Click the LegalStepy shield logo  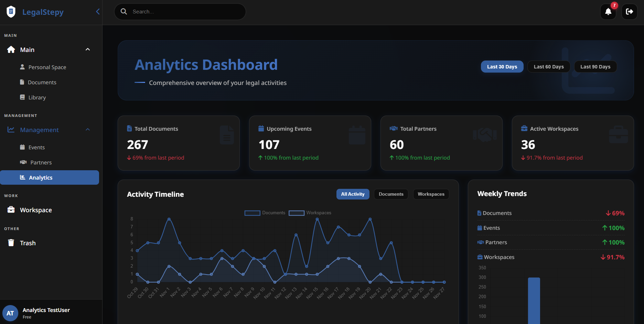pos(11,11)
